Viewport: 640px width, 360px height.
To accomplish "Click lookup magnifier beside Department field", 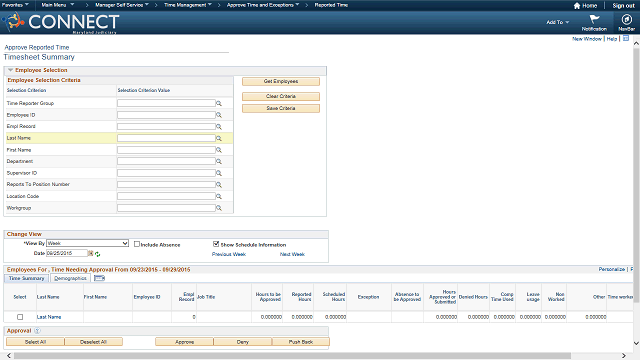I will (219, 162).
